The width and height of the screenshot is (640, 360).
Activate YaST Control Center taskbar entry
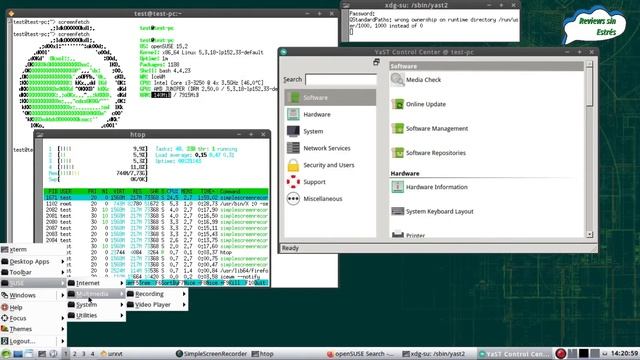pyautogui.click(x=514, y=354)
